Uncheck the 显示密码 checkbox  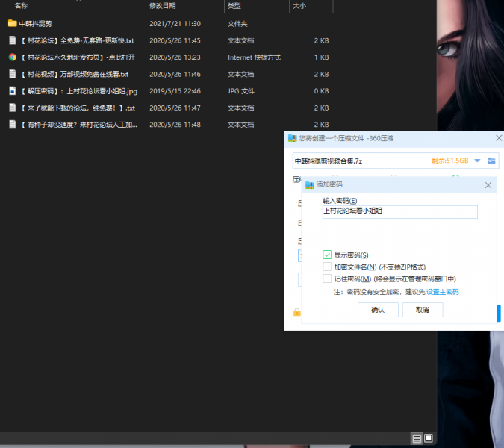pyautogui.click(x=327, y=255)
